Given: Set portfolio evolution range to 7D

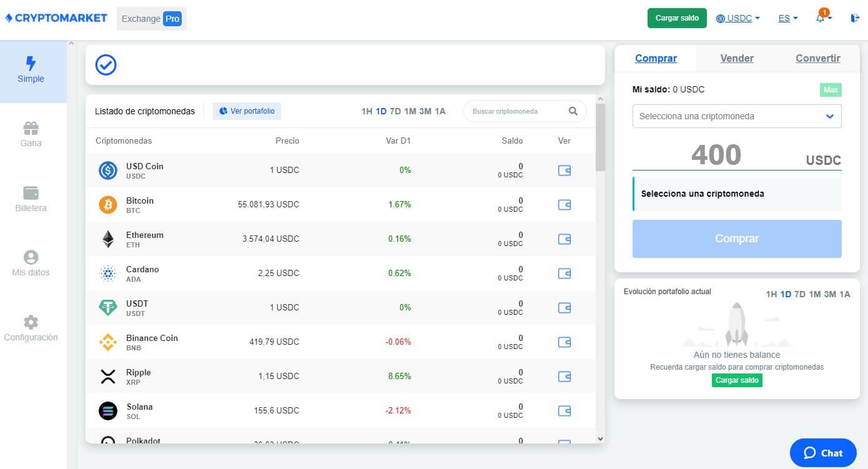Looking at the screenshot, I should 800,294.
